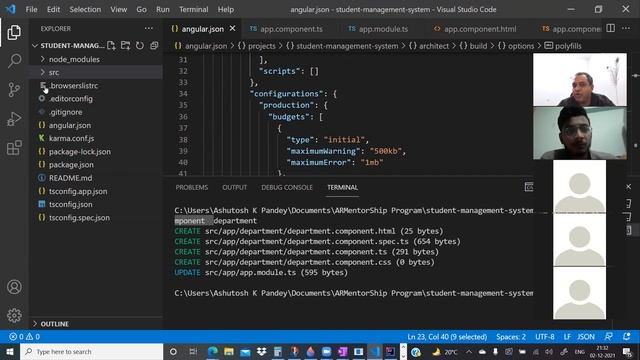Screen dimensions: 640x360
Task: Open the Run menu
Action: pyautogui.click(x=162, y=9)
